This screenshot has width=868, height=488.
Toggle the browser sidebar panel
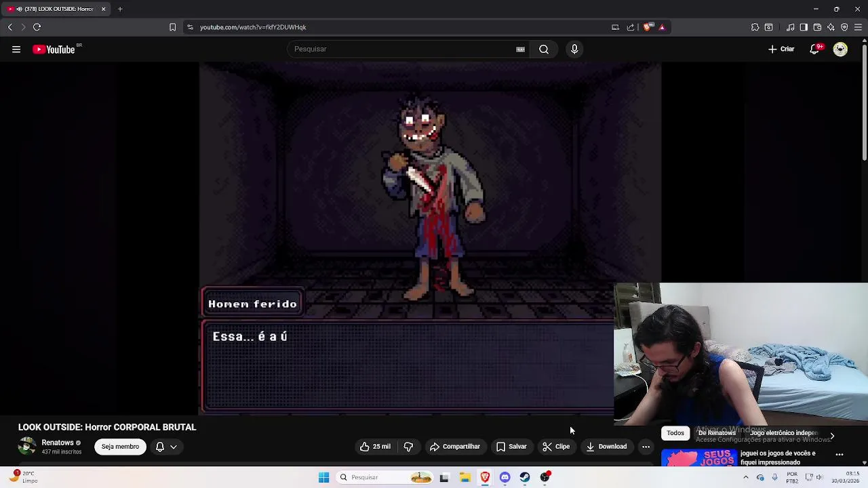[x=804, y=27]
